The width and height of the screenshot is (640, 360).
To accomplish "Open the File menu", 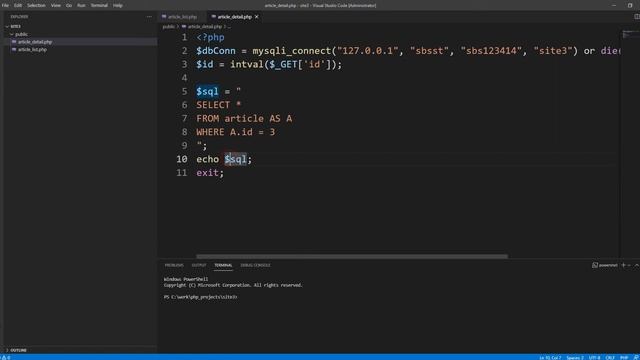I will click(5, 5).
